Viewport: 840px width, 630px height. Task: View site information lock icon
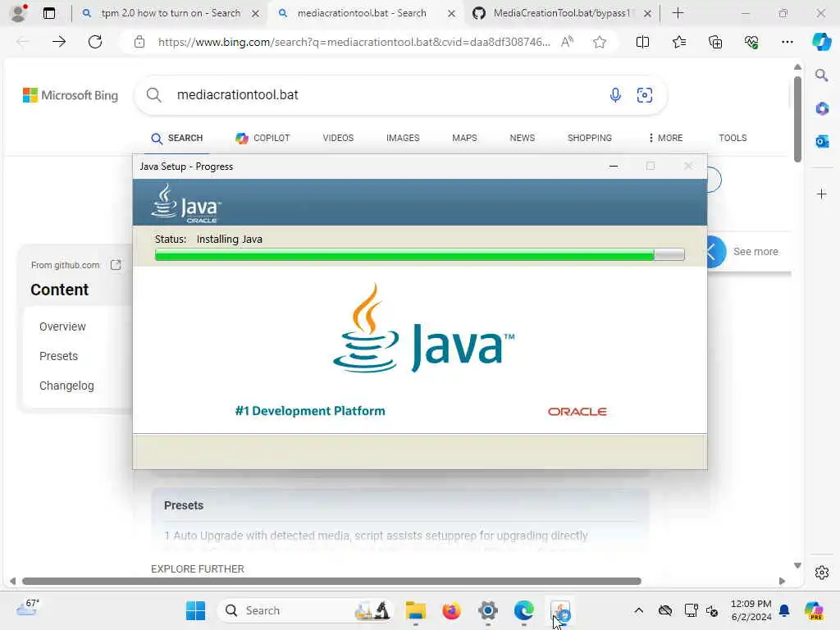coord(139,42)
